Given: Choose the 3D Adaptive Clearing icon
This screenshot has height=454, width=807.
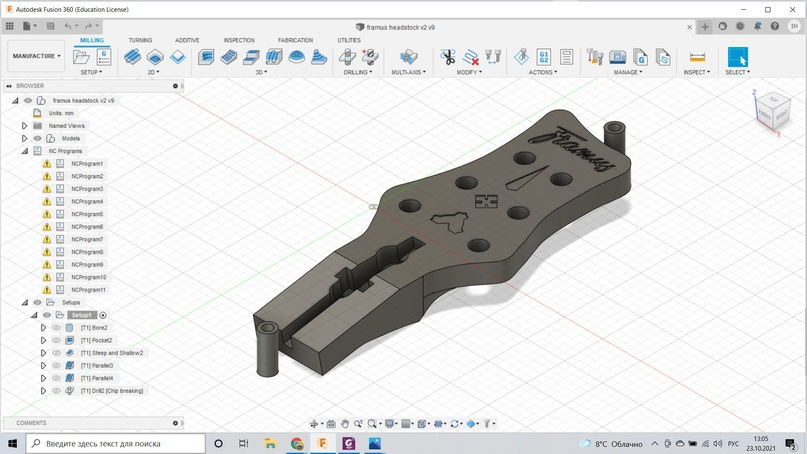Looking at the screenshot, I should pyautogui.click(x=206, y=57).
